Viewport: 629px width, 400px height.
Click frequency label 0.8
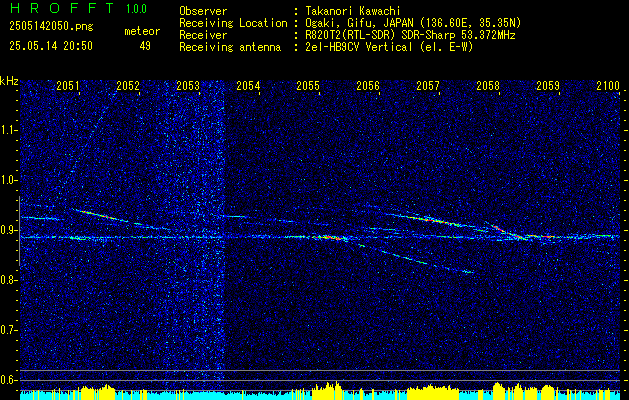[x=9, y=280]
